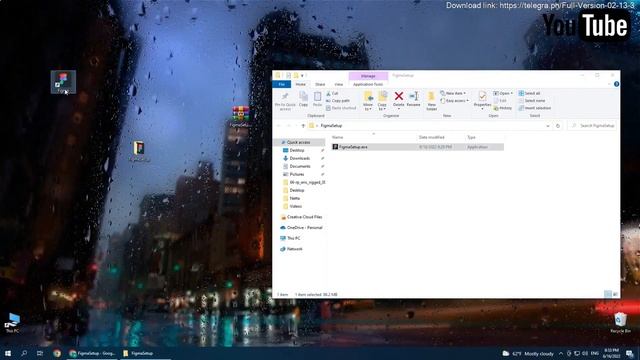
Task: Switch to the Share ribbon tab
Action: [320, 84]
